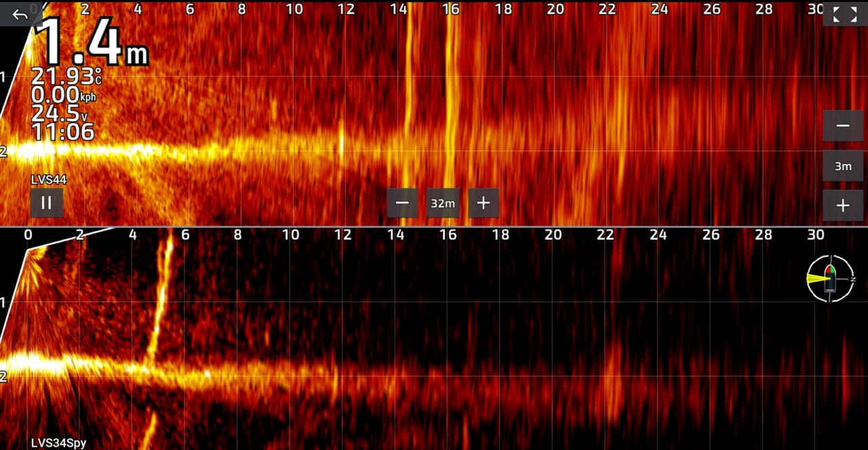Tap the 24.5 V voltage readout
This screenshot has width=868, height=450.
[x=60, y=112]
